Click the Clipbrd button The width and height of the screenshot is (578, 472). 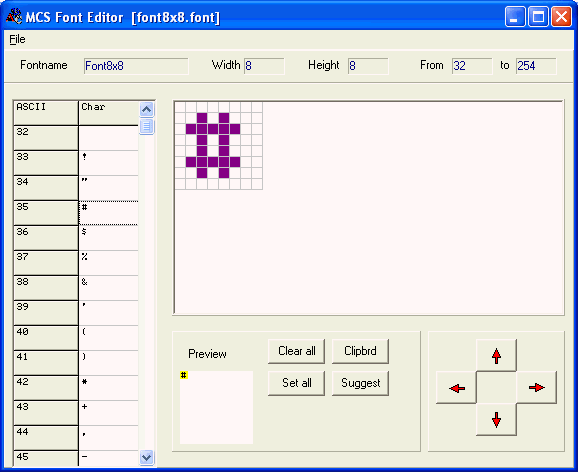361,351
